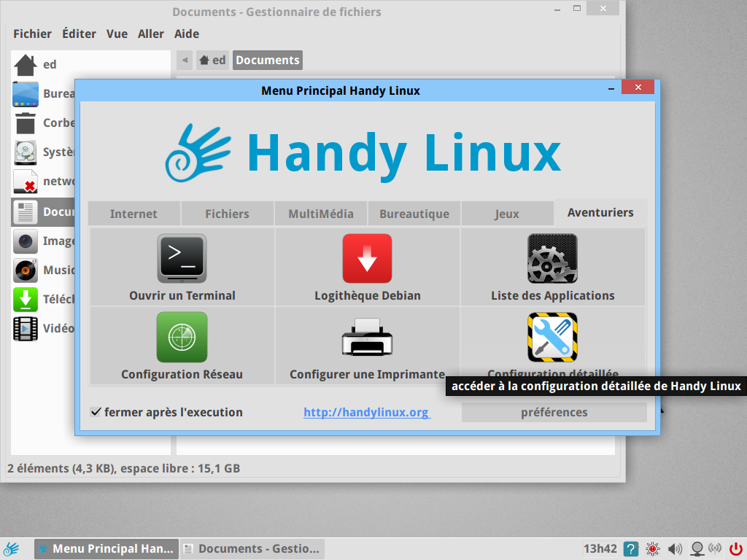Viewport: 747px width, 560px height.
Task: Open the handylinux.org link
Action: point(367,413)
